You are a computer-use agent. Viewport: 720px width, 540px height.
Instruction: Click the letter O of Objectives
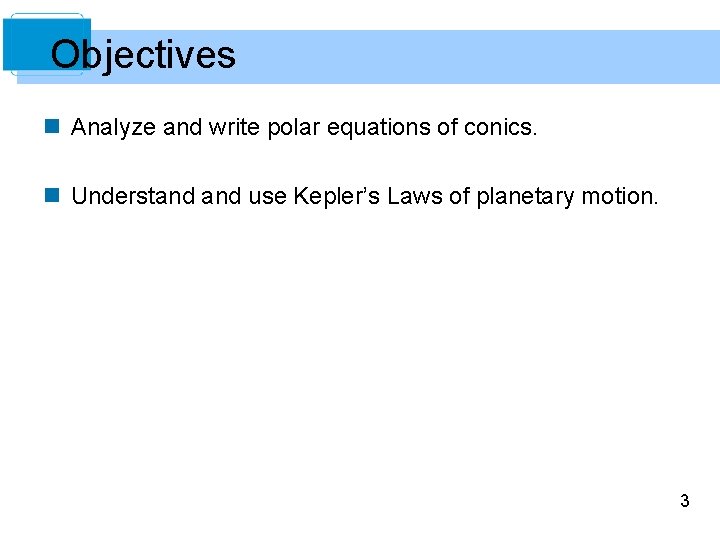66,55
